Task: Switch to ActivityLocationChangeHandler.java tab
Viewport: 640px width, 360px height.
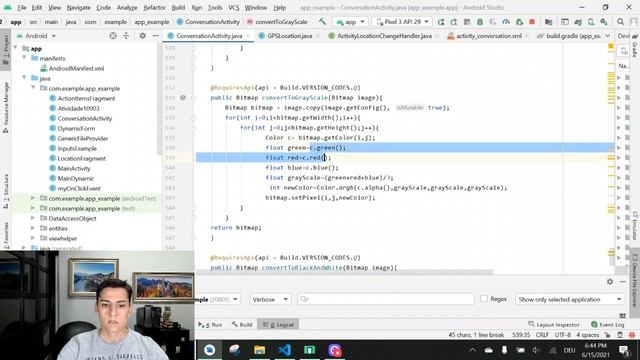Action: click(x=384, y=36)
